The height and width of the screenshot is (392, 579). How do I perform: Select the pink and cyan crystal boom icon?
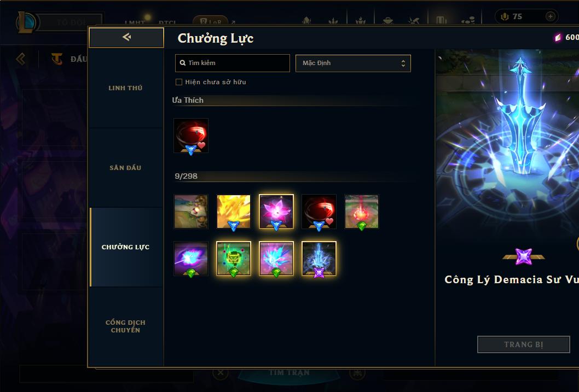pyautogui.click(x=276, y=259)
